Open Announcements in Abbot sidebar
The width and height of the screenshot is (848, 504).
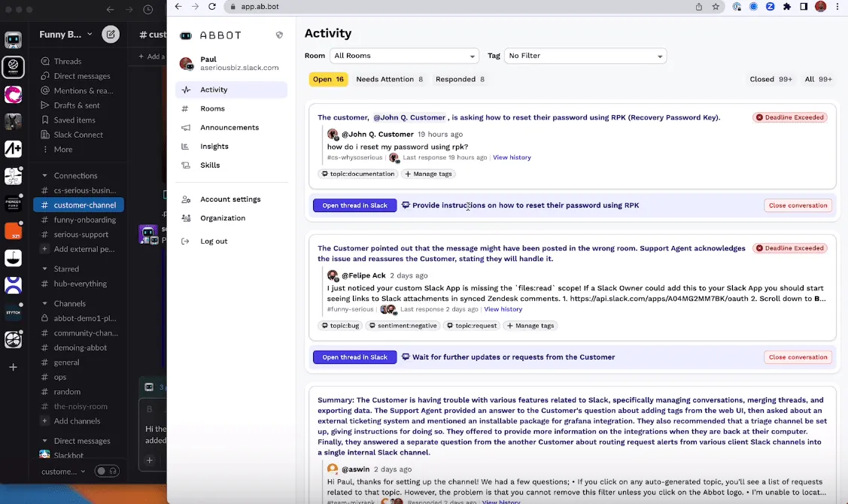tap(231, 128)
